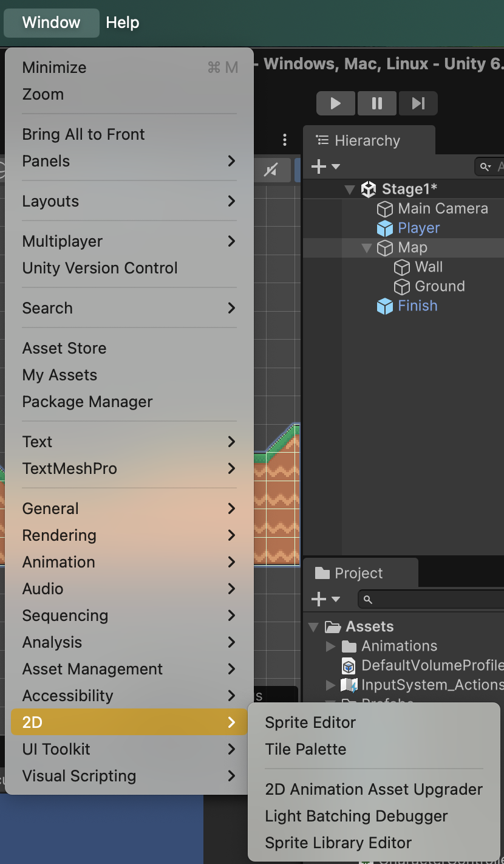This screenshot has height=864, width=504.
Task: Choose Bring All to Front
Action: (x=129, y=134)
